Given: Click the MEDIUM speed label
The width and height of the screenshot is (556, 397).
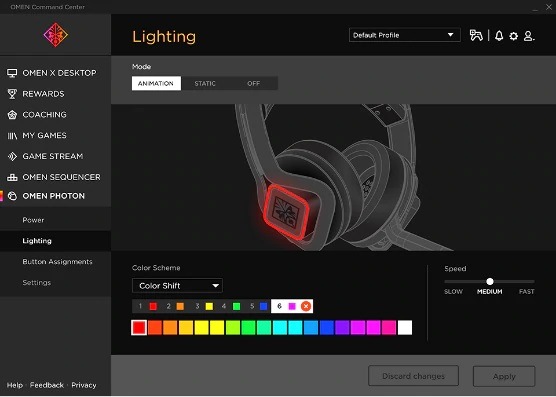Looking at the screenshot, I should pos(490,292).
